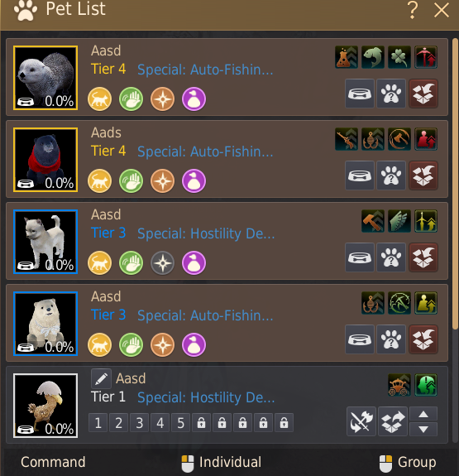Click the rename pencil icon beside Aasd
Image resolution: width=459 pixels, height=476 pixels.
tap(101, 378)
